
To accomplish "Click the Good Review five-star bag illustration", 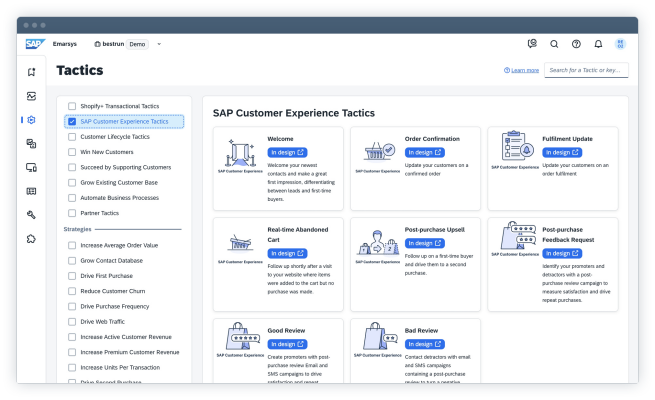I will pyautogui.click(x=242, y=337).
